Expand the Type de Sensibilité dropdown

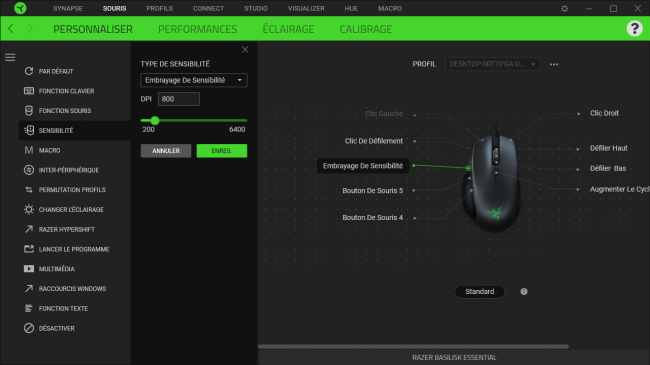(x=194, y=80)
